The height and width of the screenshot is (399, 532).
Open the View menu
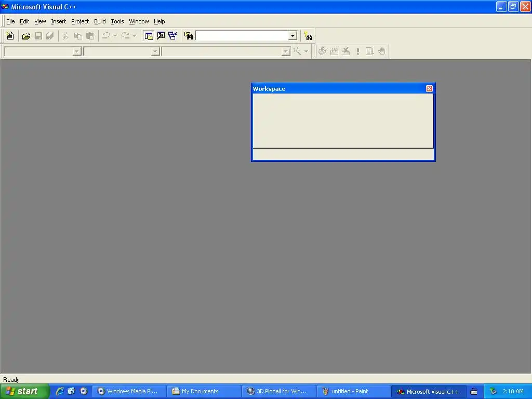[x=40, y=21]
